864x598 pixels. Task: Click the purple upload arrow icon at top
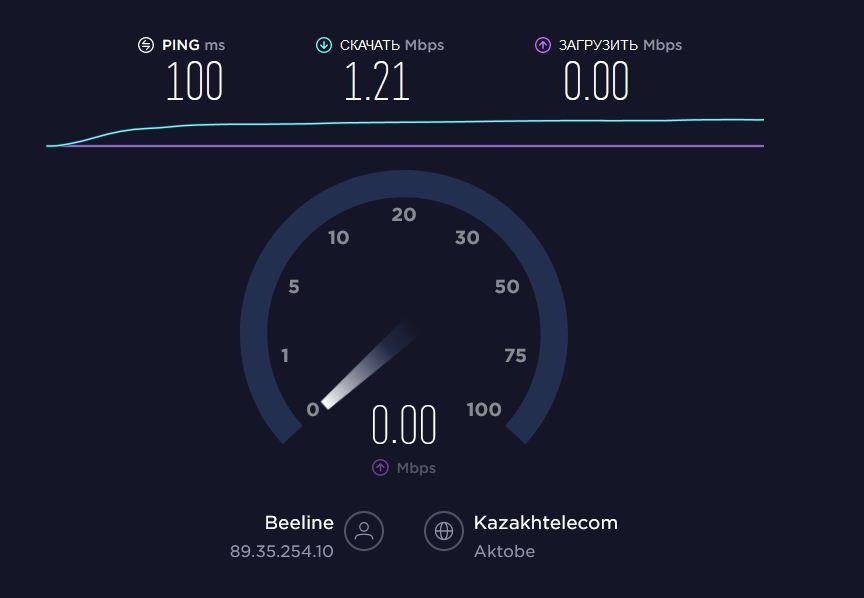(x=543, y=45)
